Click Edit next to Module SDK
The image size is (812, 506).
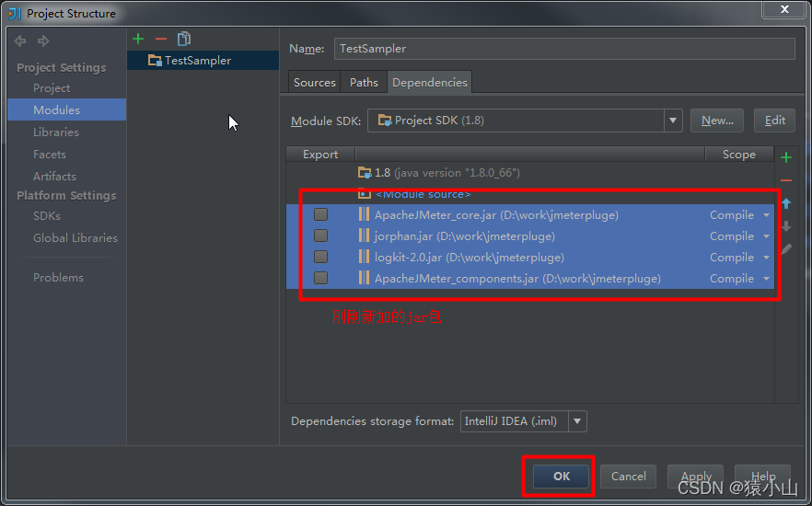pos(775,121)
